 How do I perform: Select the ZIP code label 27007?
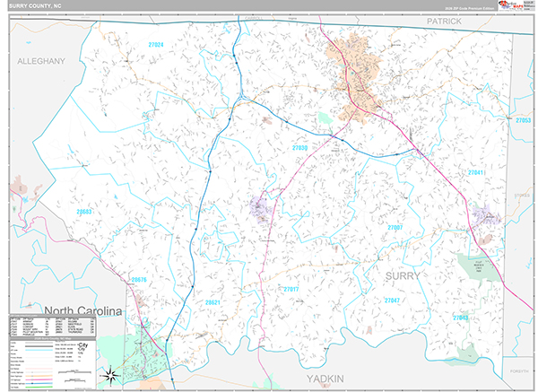395,227
